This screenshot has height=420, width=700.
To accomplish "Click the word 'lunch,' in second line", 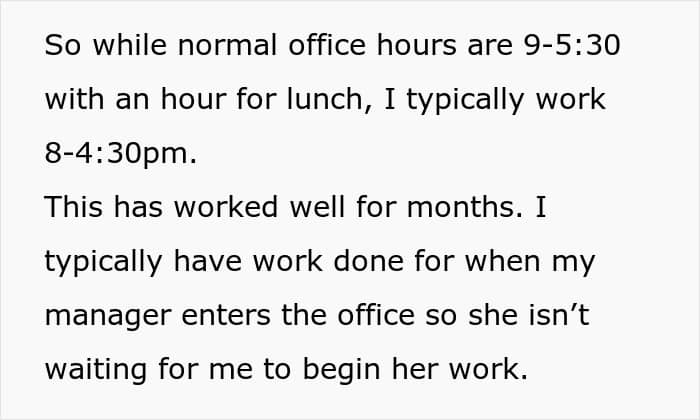I will tap(329, 99).
